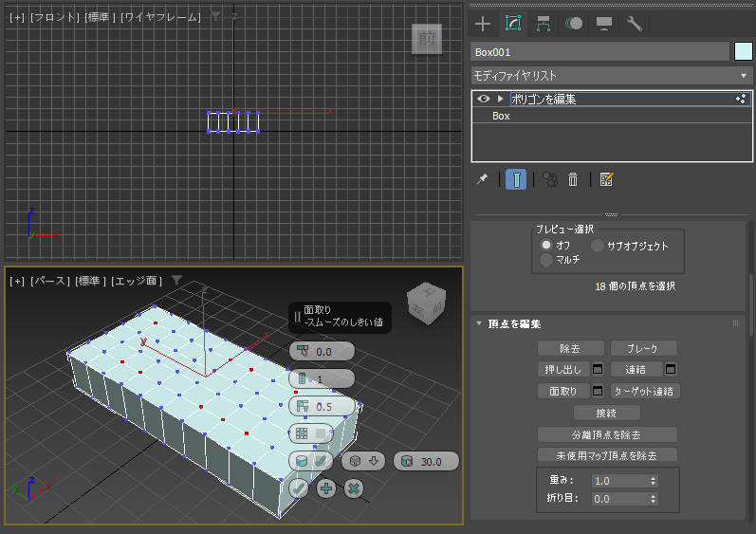Open the [フロント] viewport view menu

(54, 17)
